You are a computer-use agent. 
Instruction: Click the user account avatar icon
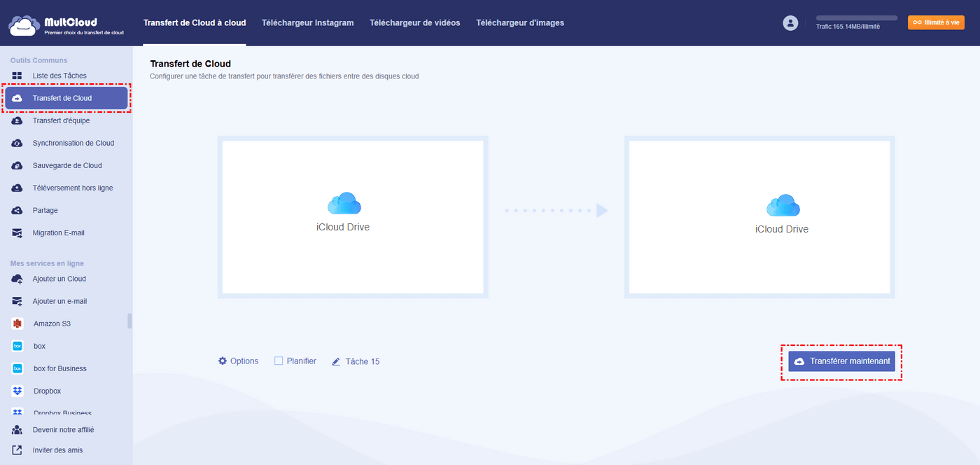[790, 23]
